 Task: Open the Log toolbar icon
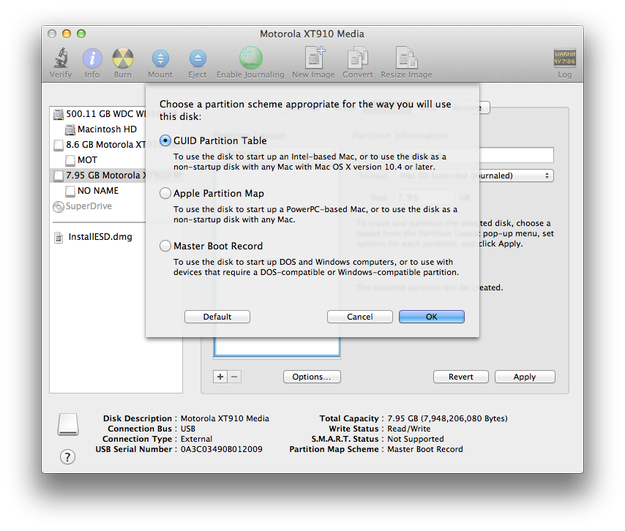point(564,59)
